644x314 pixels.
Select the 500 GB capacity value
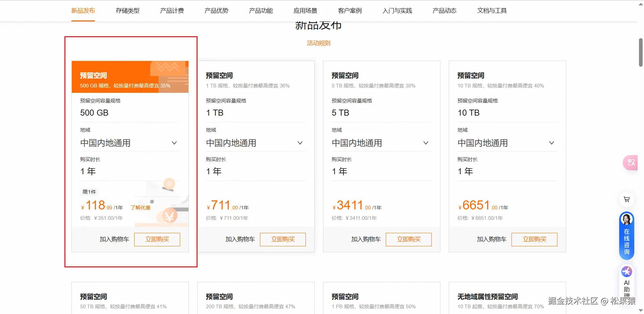[x=94, y=113]
